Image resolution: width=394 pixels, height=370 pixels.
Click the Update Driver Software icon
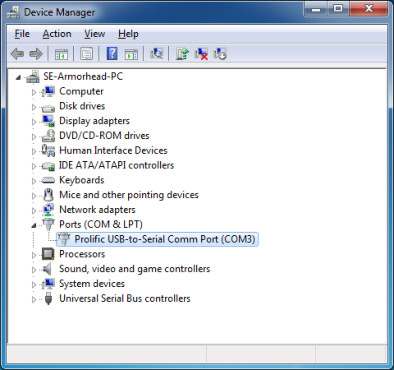coord(182,54)
